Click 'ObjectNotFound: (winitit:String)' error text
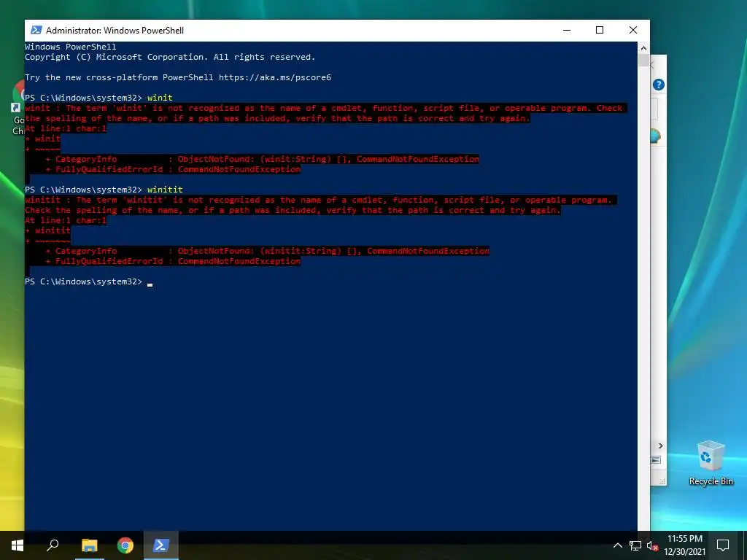 coord(260,251)
